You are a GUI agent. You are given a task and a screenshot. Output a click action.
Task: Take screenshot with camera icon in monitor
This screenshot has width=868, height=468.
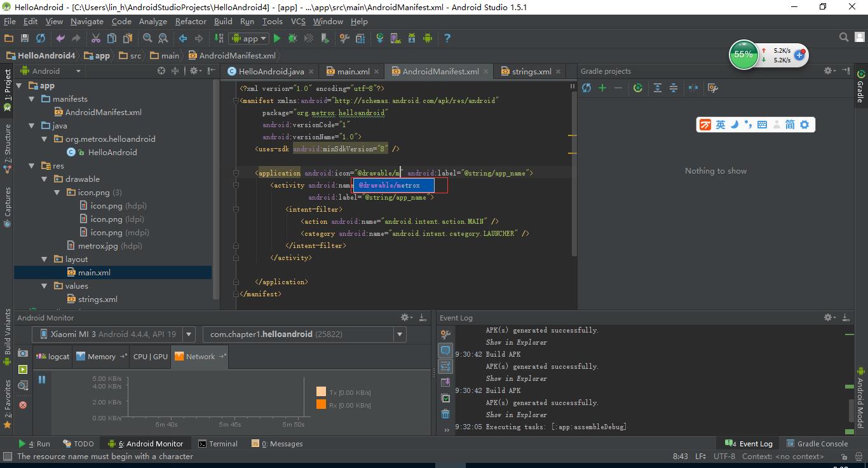[x=23, y=353]
